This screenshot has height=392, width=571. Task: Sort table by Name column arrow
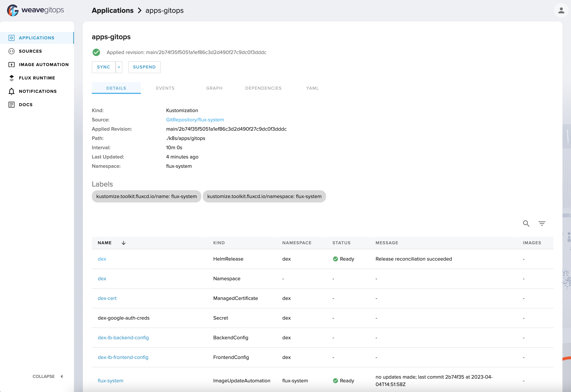coord(123,243)
